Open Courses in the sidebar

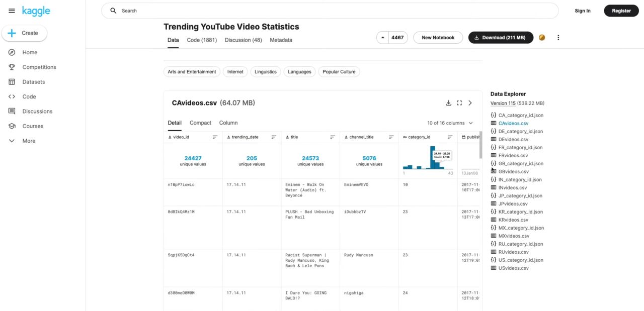[x=33, y=126]
